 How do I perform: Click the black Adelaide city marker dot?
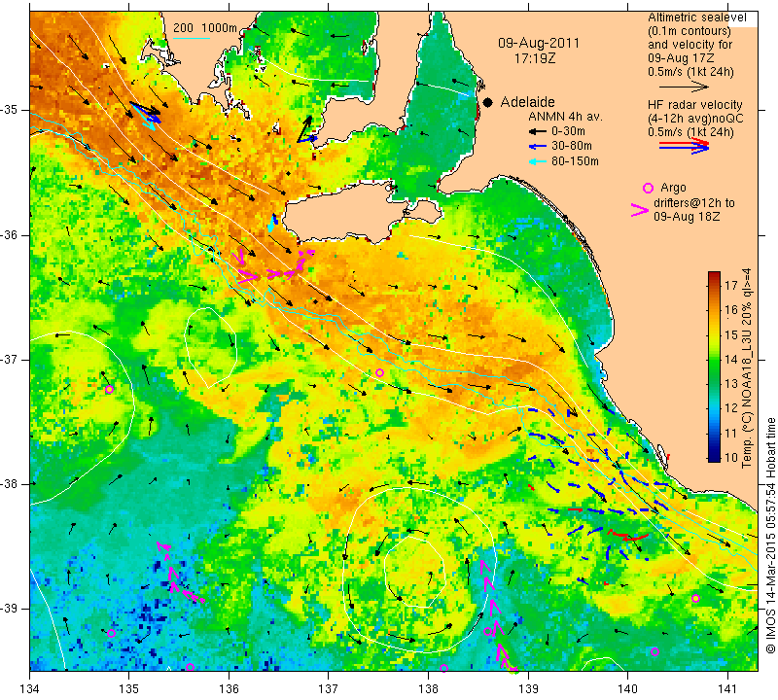(488, 103)
